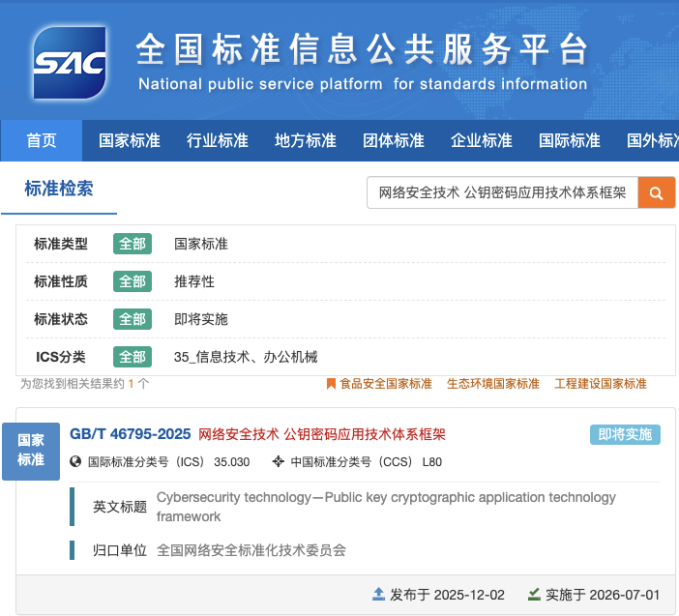Click the implementation date checkmark icon
Viewport: 679px width, 616px height.
534,594
